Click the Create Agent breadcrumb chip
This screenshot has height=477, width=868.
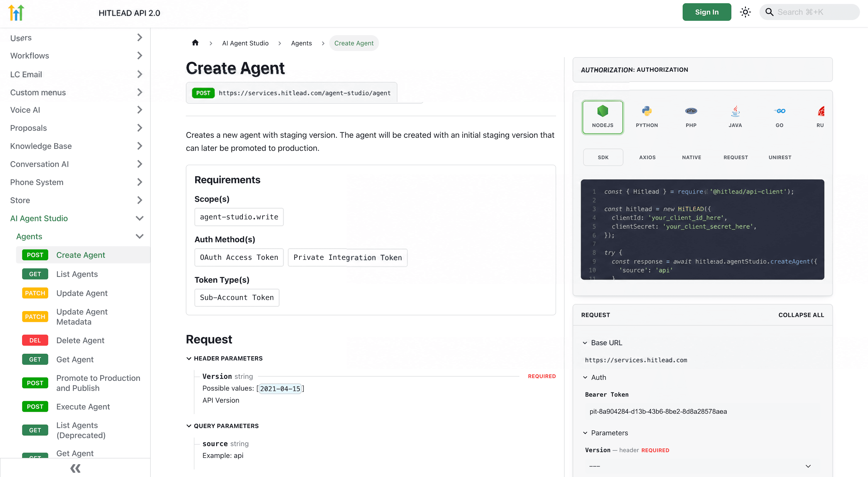(354, 43)
